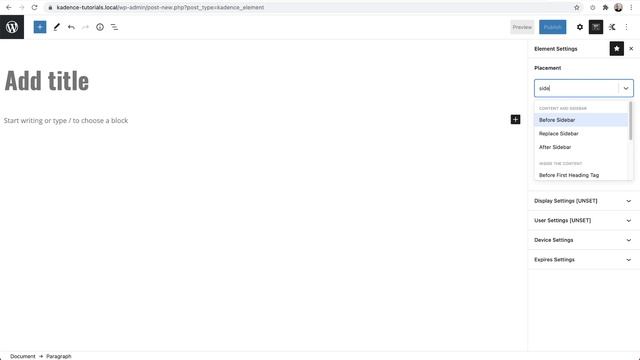The height and width of the screenshot is (360, 640).
Task: Select the After Sidebar option
Action: coord(581,147)
